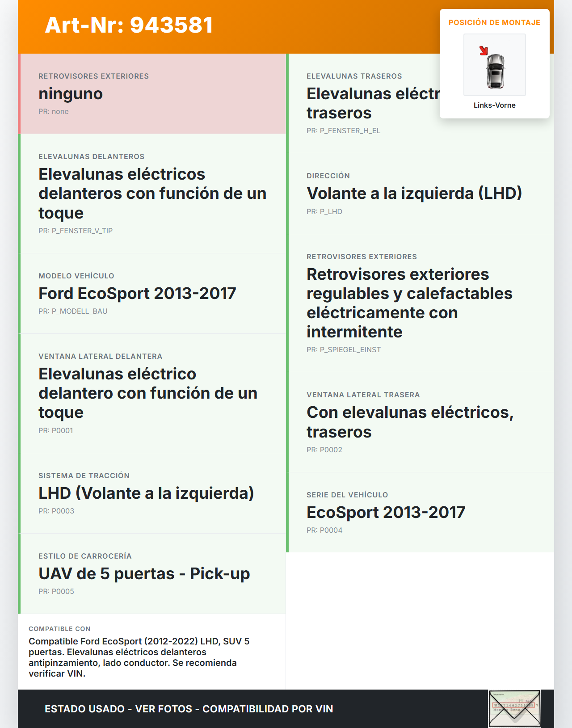Click the 'Con elevalunas eléctricos, traseros' entry
Image resolution: width=572 pixels, height=728 pixels.
pos(410,422)
